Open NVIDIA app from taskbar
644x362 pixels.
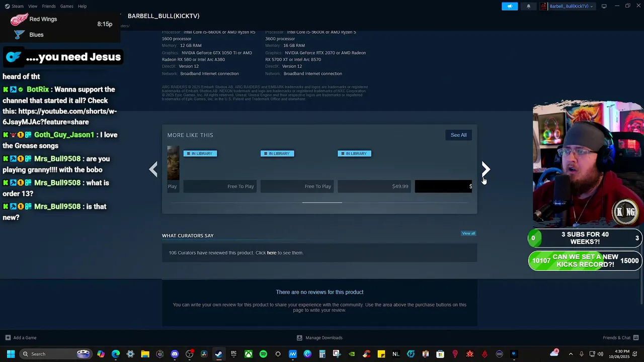click(x=352, y=354)
